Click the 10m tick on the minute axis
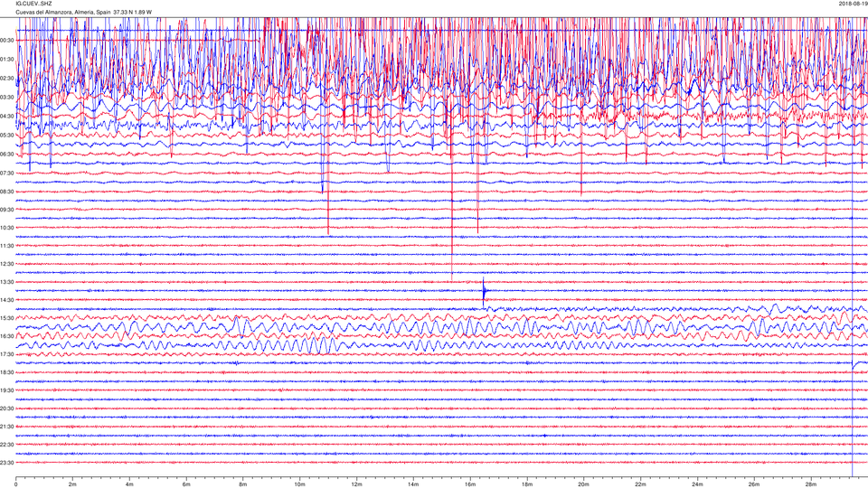Image resolution: width=868 pixels, height=488 pixels. tap(299, 484)
